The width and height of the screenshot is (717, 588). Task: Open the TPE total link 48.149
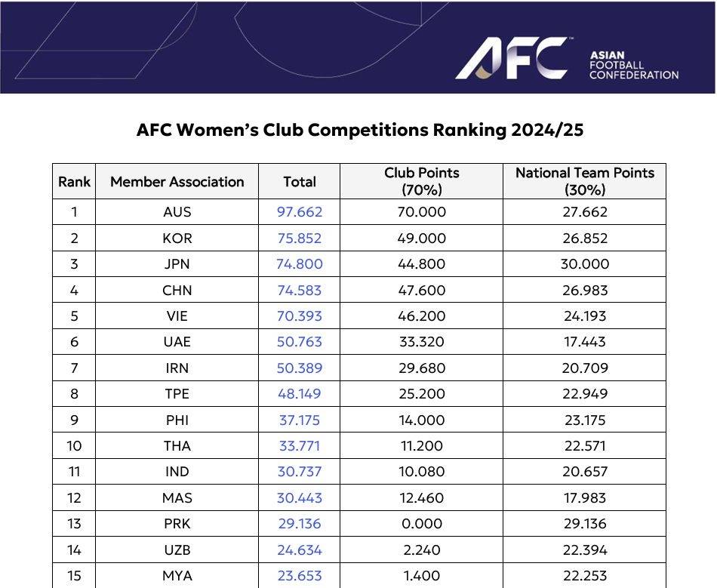[300, 394]
